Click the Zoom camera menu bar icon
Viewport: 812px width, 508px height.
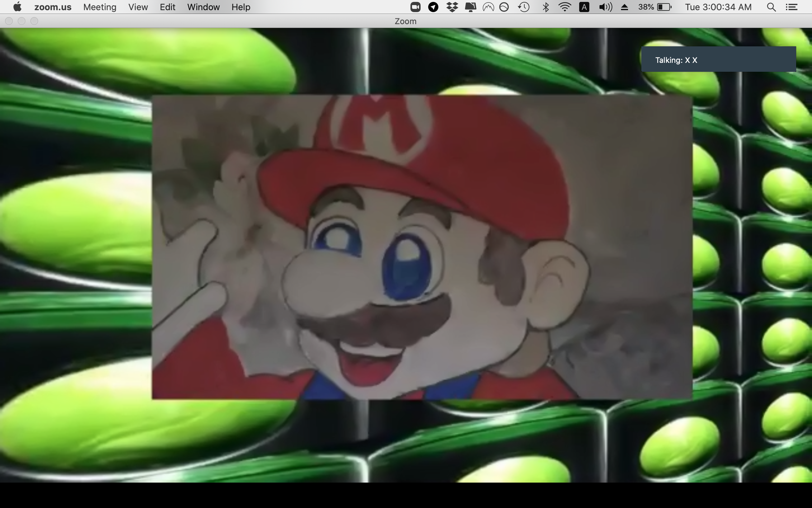point(416,7)
